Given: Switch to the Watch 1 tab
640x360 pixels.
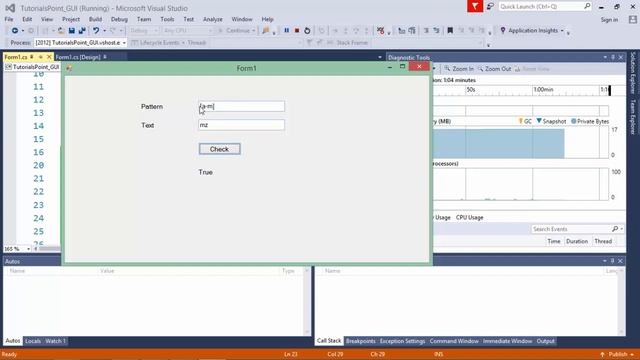Looking at the screenshot, I should point(55,341).
